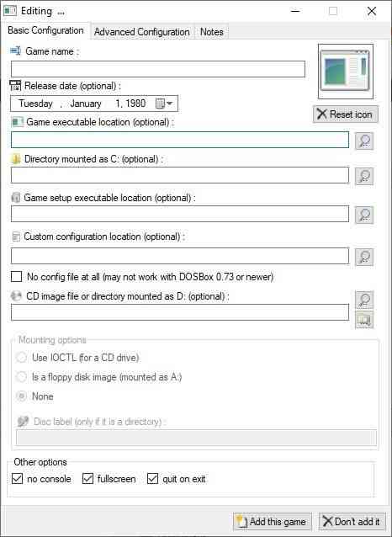The image size is (392, 537).
Task: Browse for the game executable location
Action: pos(364,141)
